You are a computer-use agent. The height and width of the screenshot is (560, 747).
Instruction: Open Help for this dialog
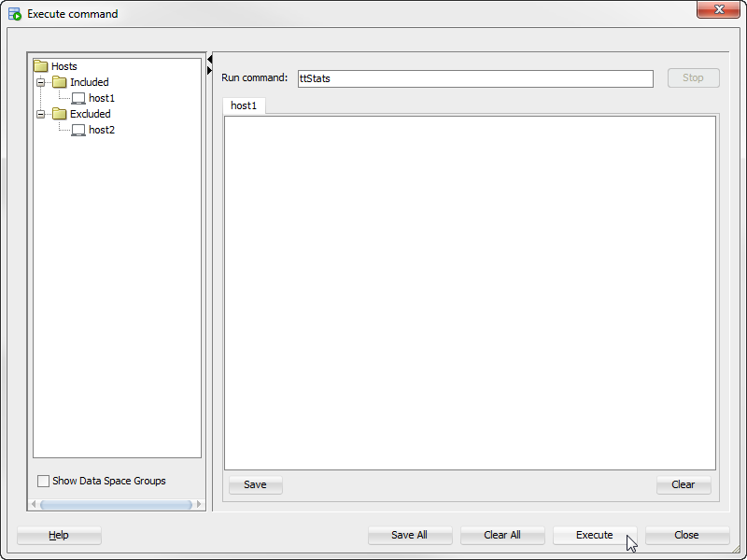click(x=59, y=535)
